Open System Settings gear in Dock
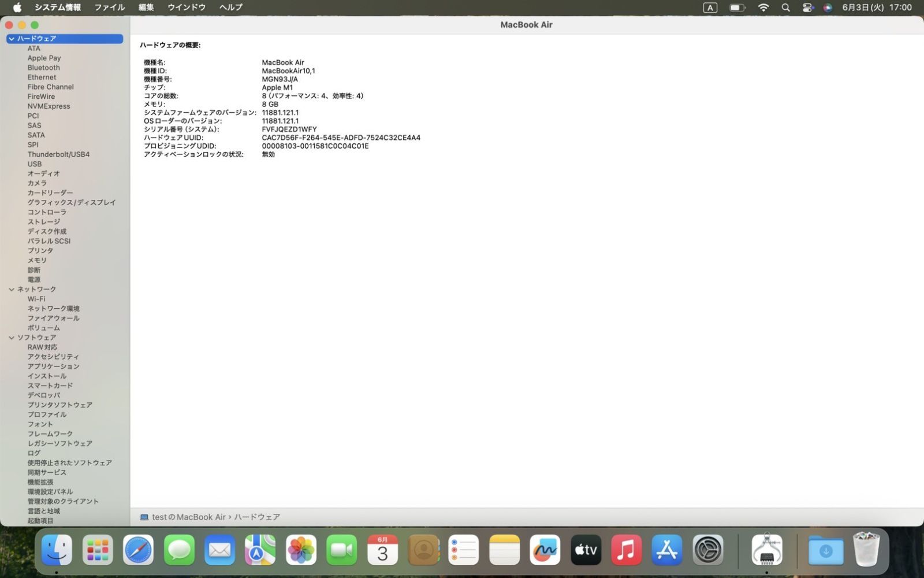 click(708, 550)
